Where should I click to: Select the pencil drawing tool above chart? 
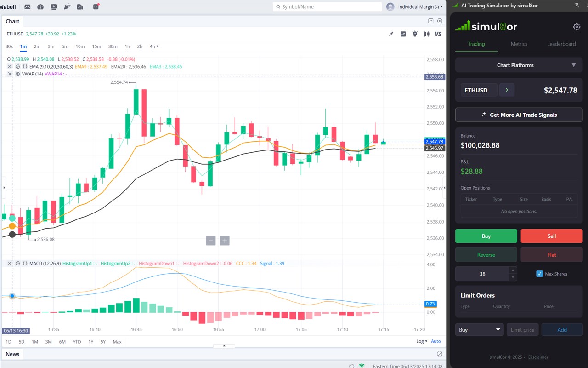pos(391,34)
